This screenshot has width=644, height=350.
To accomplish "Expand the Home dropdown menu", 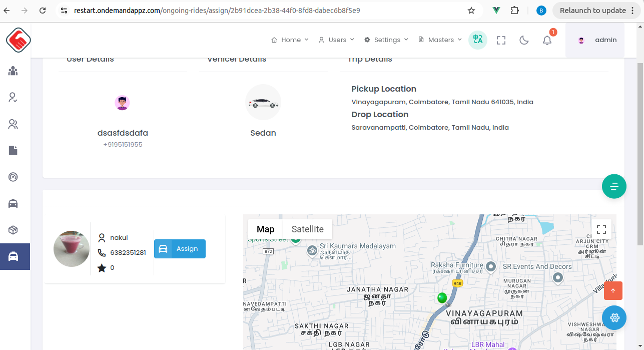I will [290, 40].
